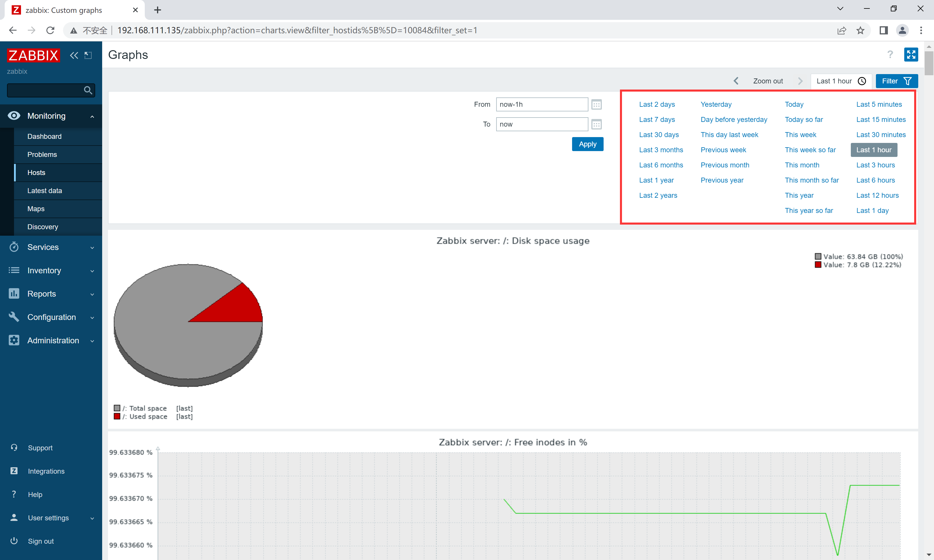Open the Problems menu item
This screenshot has height=560, width=934.
pyautogui.click(x=58, y=155)
